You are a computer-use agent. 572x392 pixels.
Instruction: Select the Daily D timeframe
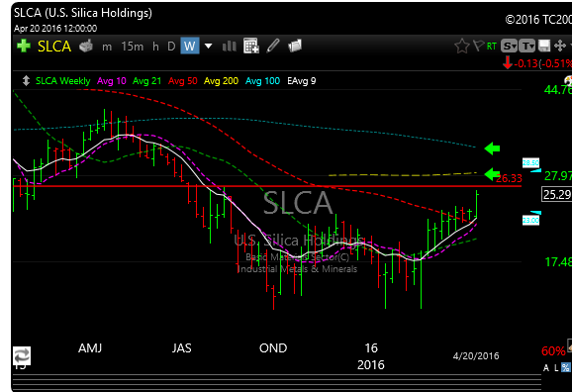171,47
